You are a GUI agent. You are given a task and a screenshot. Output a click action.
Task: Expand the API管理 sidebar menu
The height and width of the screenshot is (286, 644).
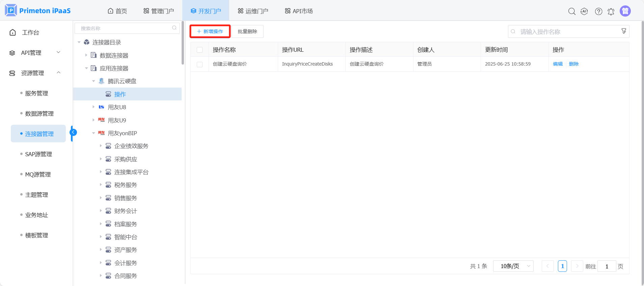tap(35, 53)
